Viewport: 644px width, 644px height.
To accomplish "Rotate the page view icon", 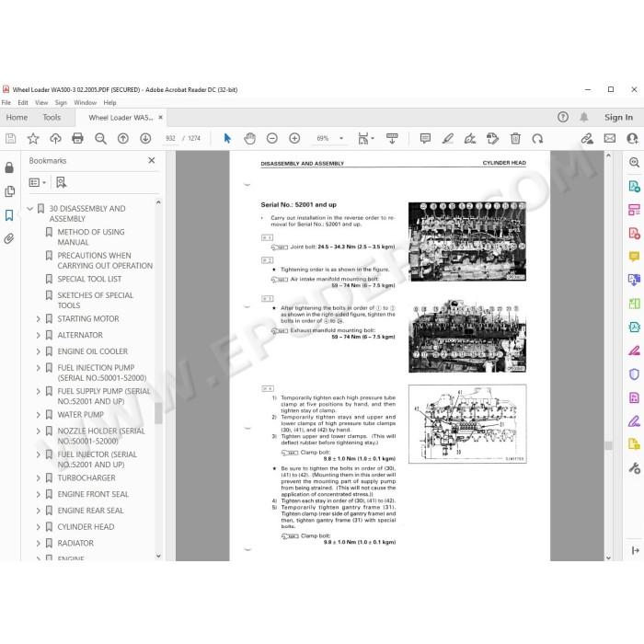I will point(537,138).
